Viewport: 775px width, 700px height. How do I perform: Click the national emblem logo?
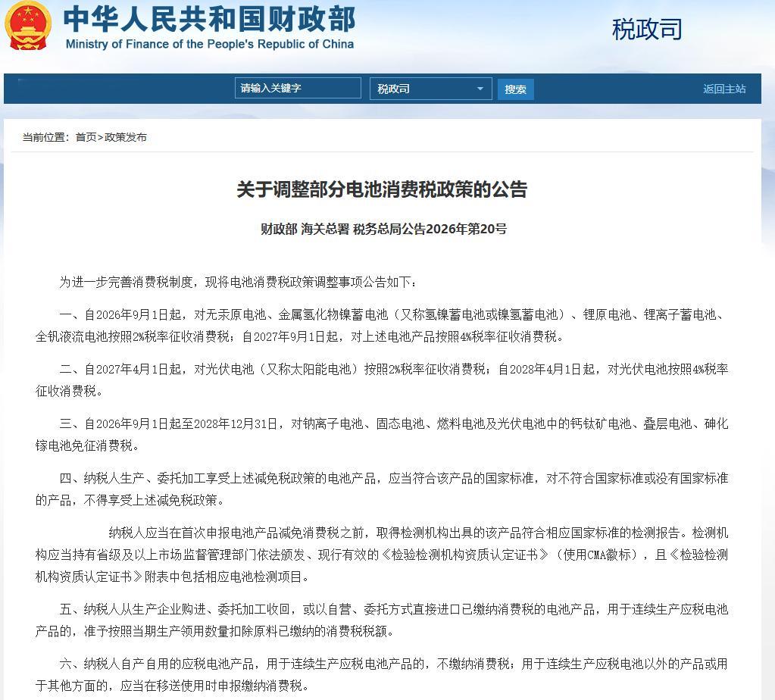(28, 27)
